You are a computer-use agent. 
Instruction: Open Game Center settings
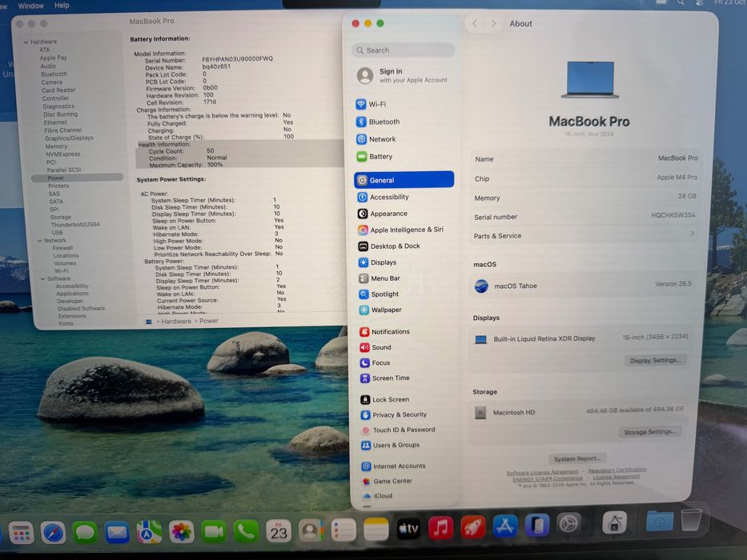click(388, 481)
